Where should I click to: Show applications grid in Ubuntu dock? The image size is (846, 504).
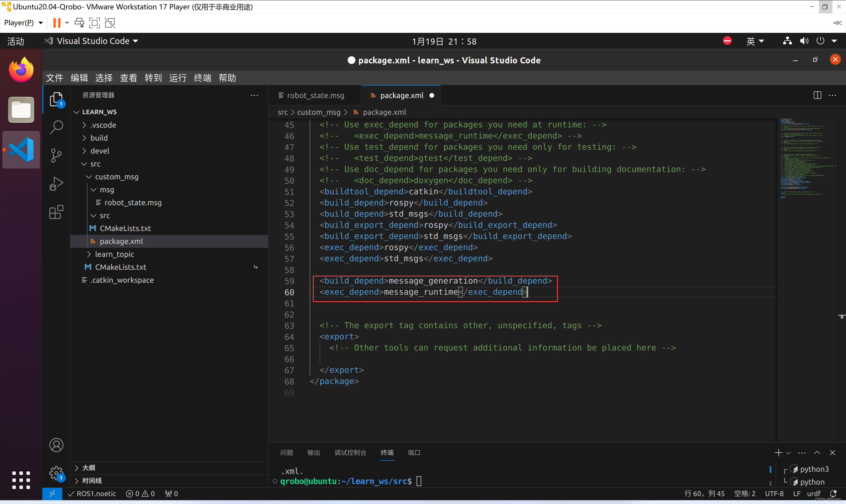coord(21,480)
